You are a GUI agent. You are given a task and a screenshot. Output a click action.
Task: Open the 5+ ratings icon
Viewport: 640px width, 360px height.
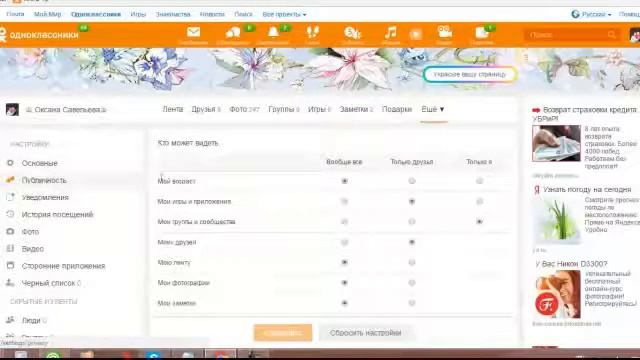(x=352, y=32)
